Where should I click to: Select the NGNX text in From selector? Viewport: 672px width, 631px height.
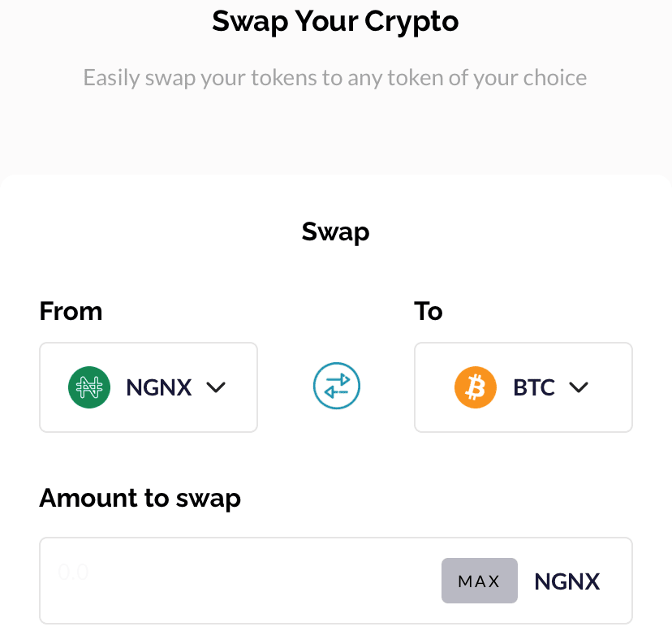tap(159, 388)
